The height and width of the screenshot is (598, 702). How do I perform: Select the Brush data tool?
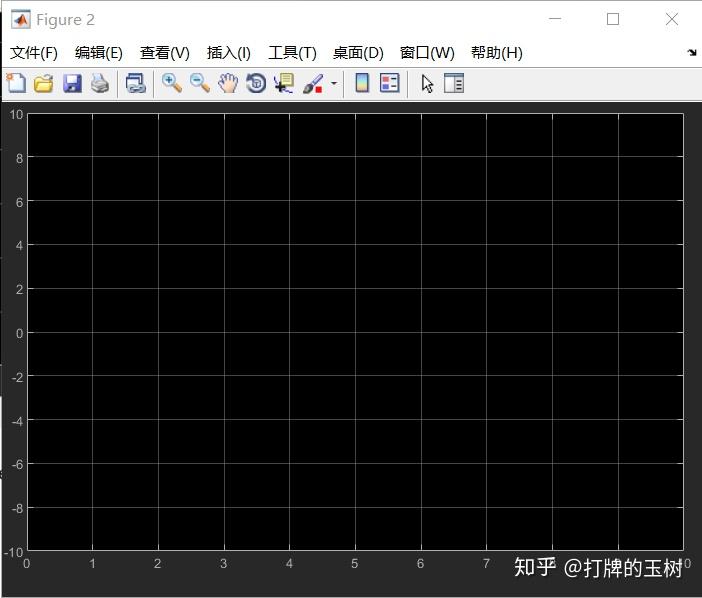(313, 83)
